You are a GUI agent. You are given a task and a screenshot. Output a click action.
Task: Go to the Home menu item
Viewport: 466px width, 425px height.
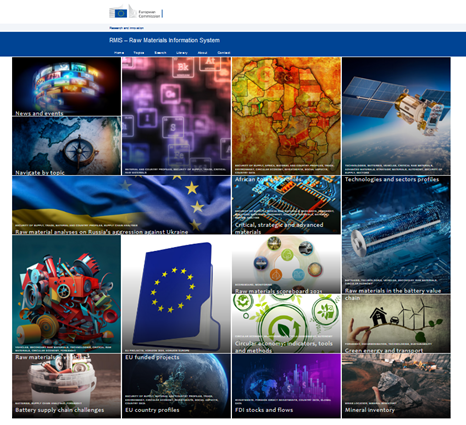[119, 53]
